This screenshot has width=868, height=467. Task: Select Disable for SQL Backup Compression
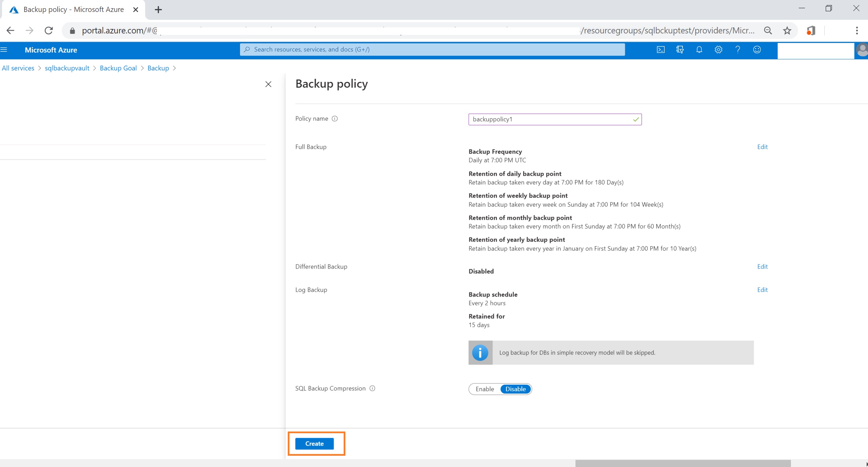[515, 389]
